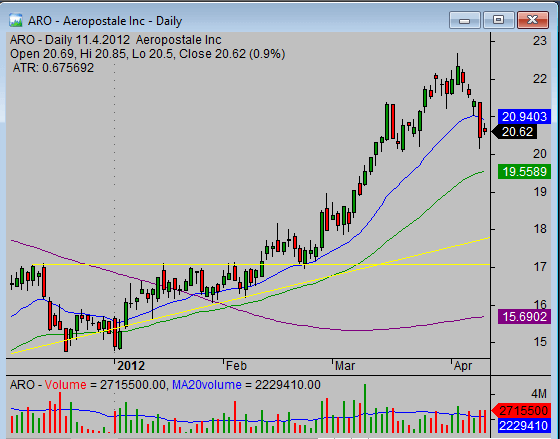Click the green 19.5589 moving average label
The width and height of the screenshot is (560, 439).
tap(524, 172)
